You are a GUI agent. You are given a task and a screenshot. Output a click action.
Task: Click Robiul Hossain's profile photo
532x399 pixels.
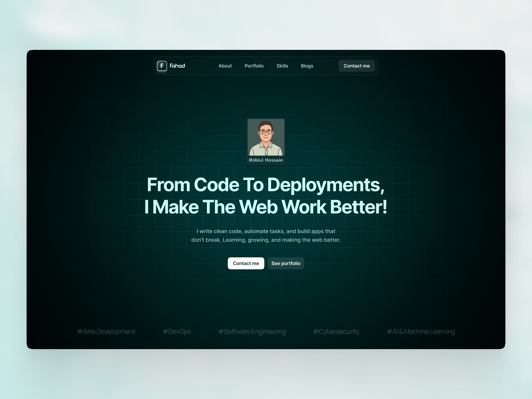[266, 137]
